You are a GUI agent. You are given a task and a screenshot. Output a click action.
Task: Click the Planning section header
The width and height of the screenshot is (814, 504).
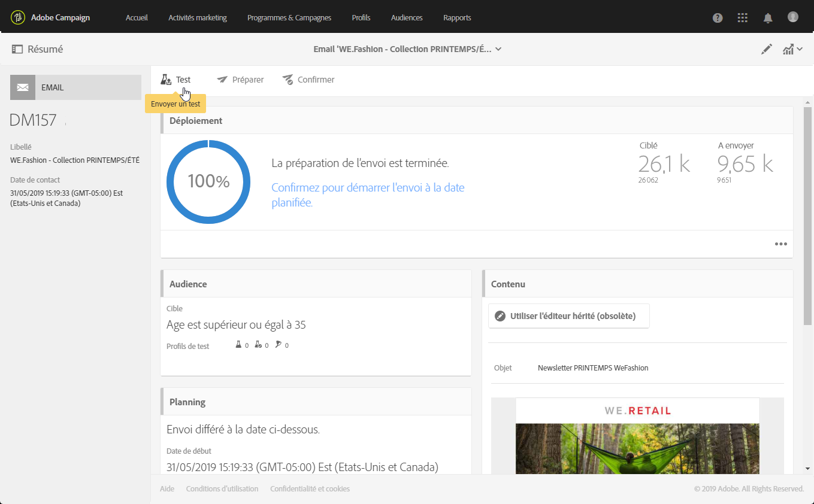point(187,402)
